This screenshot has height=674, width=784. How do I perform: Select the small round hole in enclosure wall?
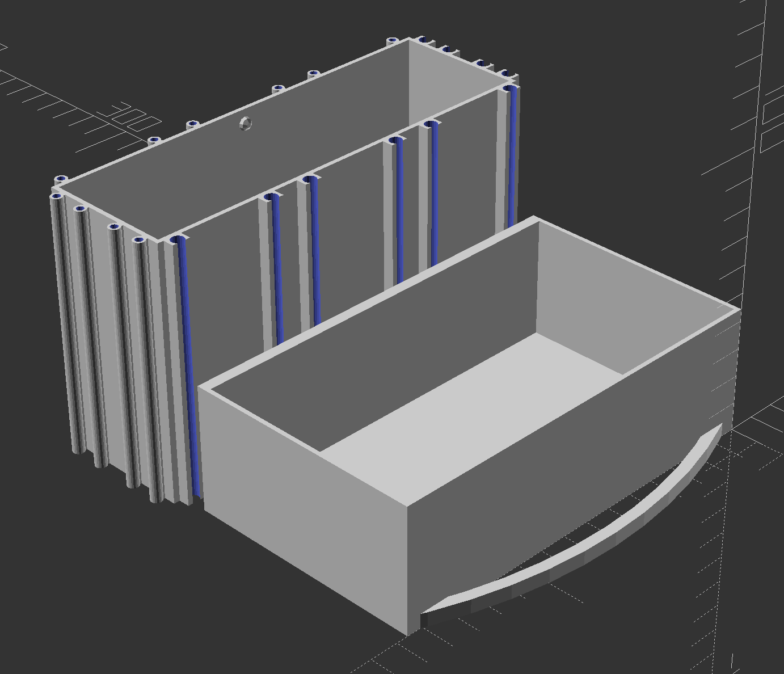(x=246, y=123)
